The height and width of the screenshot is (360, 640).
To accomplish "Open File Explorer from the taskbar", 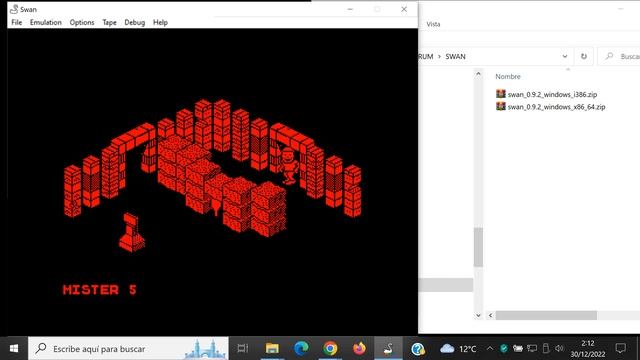I will coord(272,349).
